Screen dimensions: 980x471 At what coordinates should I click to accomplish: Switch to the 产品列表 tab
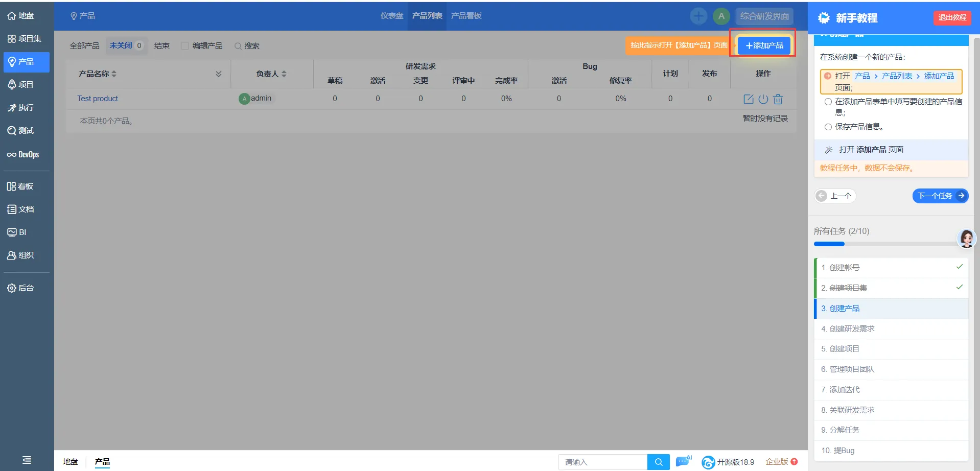427,16
